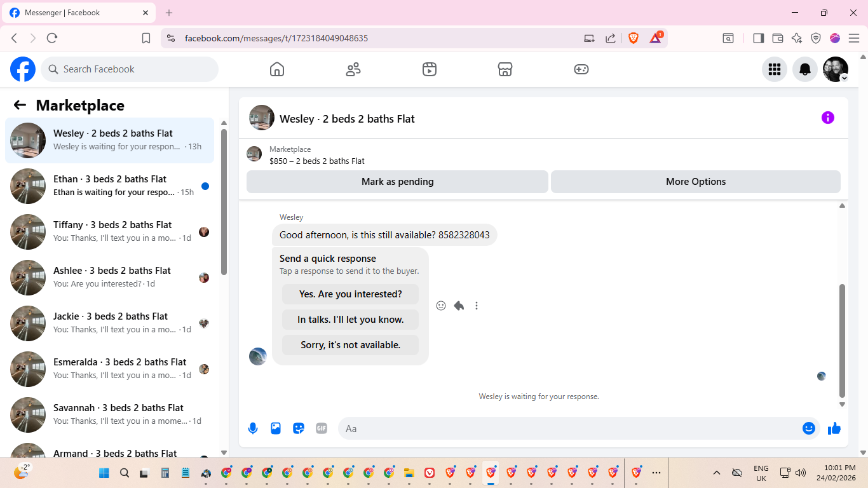
Task: Click the More Options button
Action: [x=696, y=182]
